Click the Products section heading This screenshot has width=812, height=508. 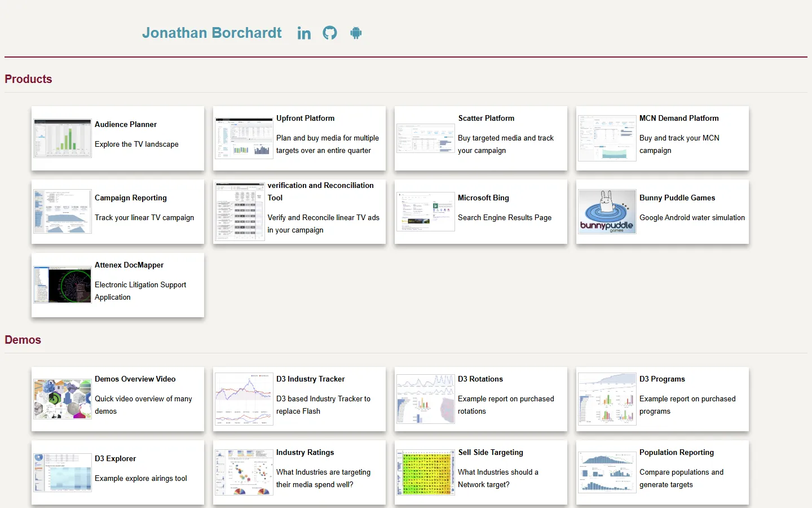[28, 79]
